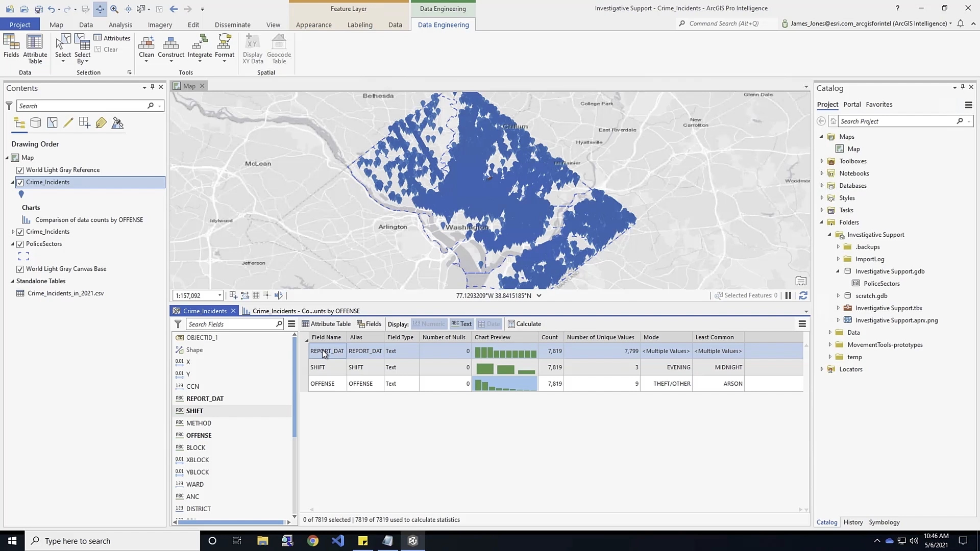Open the Favorites link in Catalog
The width and height of the screenshot is (980, 551).
879,105
